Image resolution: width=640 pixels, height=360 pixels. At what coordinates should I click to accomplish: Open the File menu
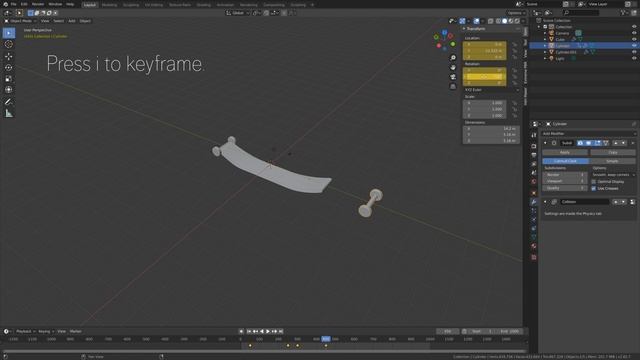tap(13, 4)
